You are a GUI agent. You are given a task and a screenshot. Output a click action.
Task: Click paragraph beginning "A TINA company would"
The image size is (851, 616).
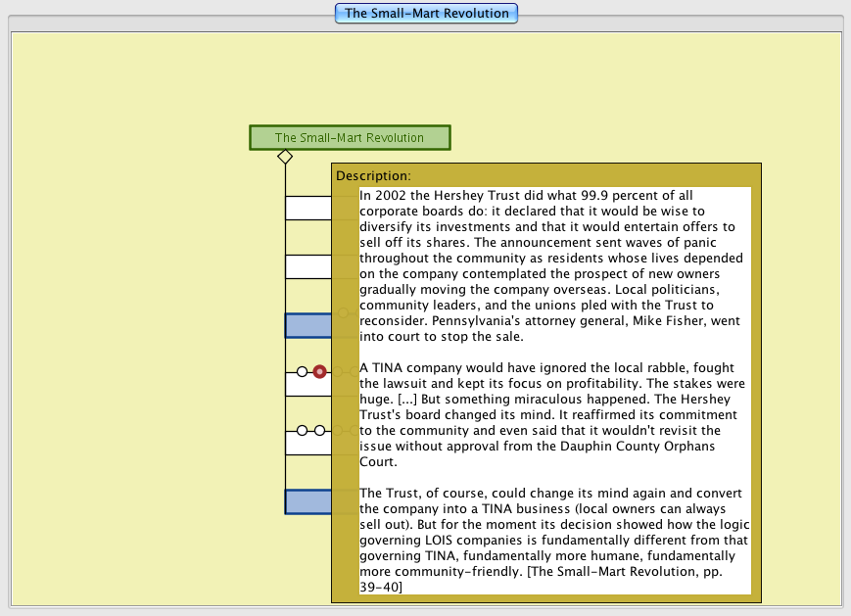(x=553, y=412)
